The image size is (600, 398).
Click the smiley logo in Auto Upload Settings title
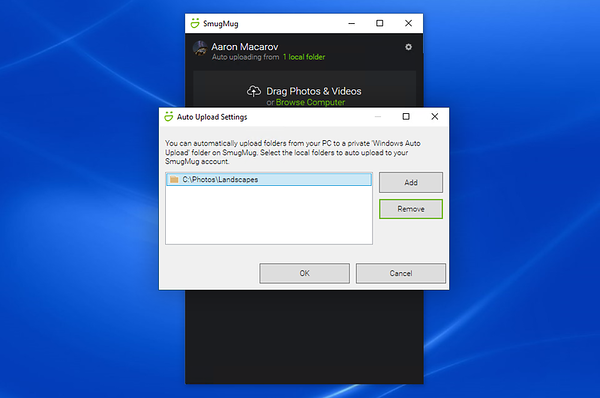tap(168, 117)
